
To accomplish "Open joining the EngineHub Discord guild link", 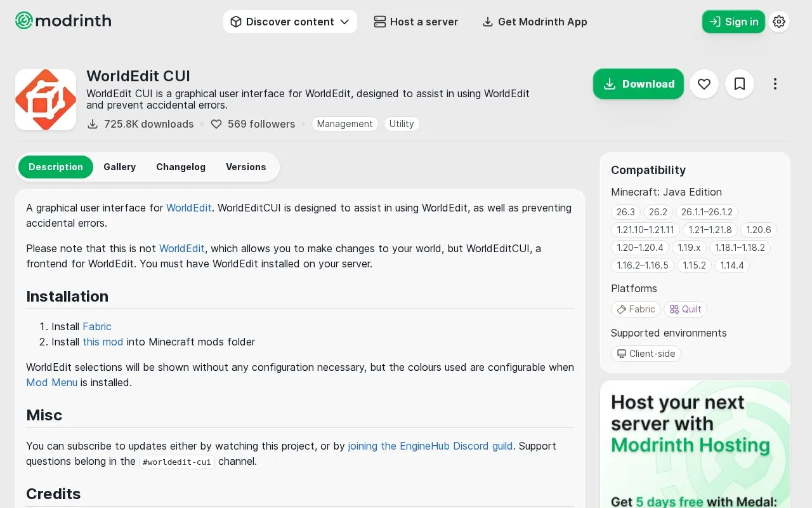I will point(430,446).
